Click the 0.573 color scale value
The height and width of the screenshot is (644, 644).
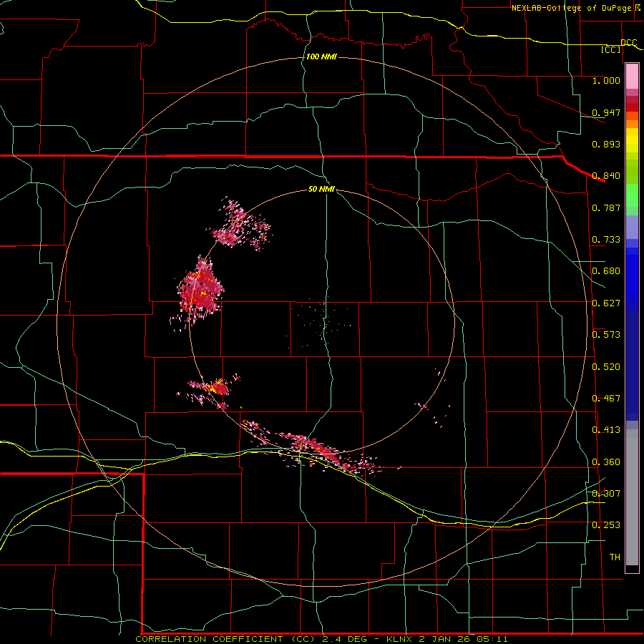(606, 335)
